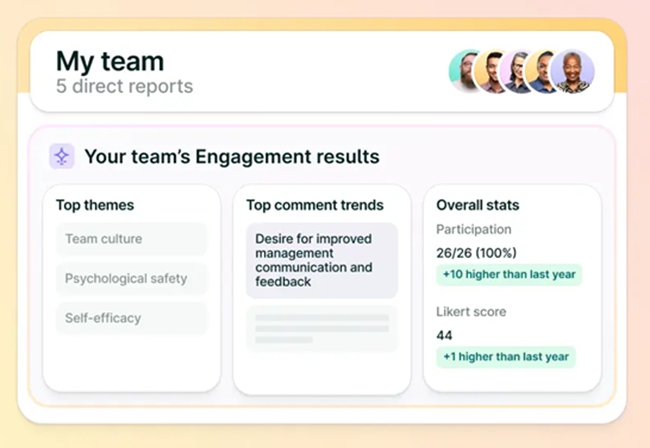This screenshot has height=448, width=650.
Task: Click the 'Likert score' label
Action: click(x=471, y=312)
